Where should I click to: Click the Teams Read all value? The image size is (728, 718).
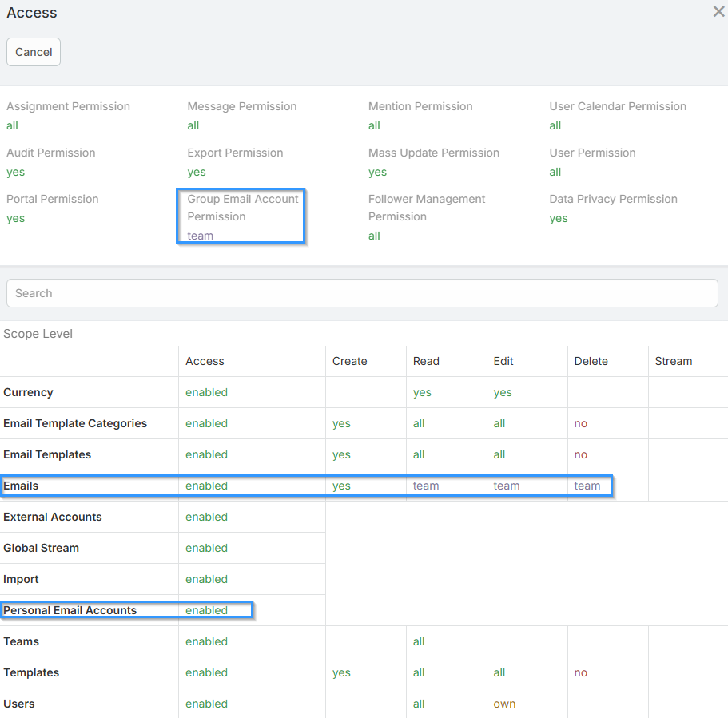tap(419, 641)
